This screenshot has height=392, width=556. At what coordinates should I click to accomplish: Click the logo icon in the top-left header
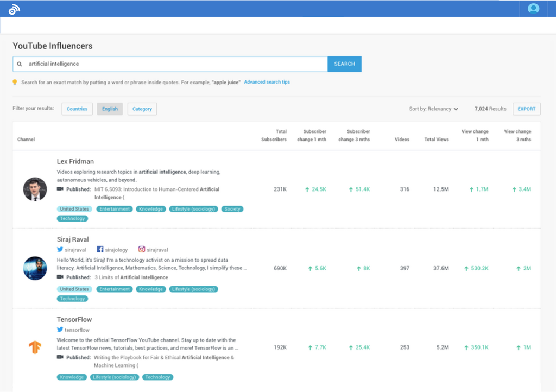tap(14, 9)
